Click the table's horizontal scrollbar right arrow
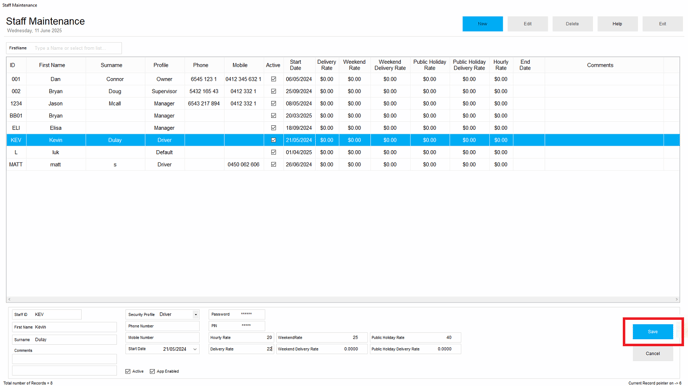688x386 pixels. click(x=677, y=300)
